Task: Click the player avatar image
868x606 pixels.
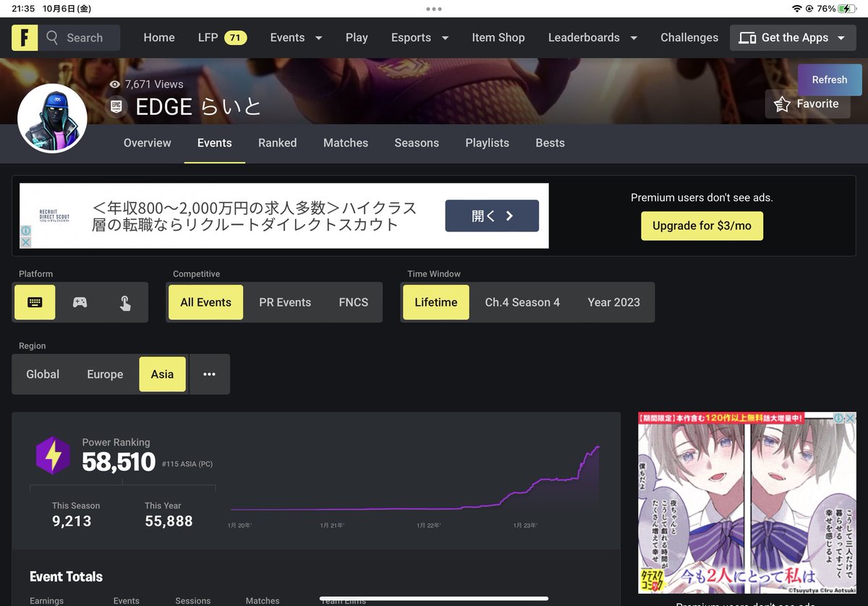Action: [52, 119]
